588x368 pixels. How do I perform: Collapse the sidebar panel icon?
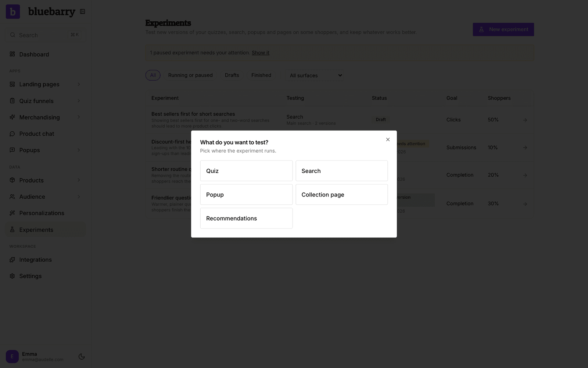[83, 12]
